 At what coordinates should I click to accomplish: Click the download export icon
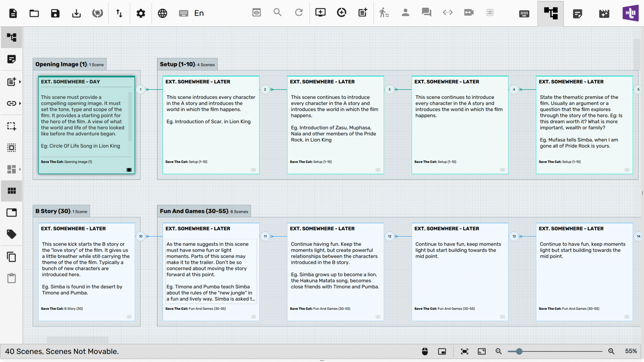click(x=76, y=13)
